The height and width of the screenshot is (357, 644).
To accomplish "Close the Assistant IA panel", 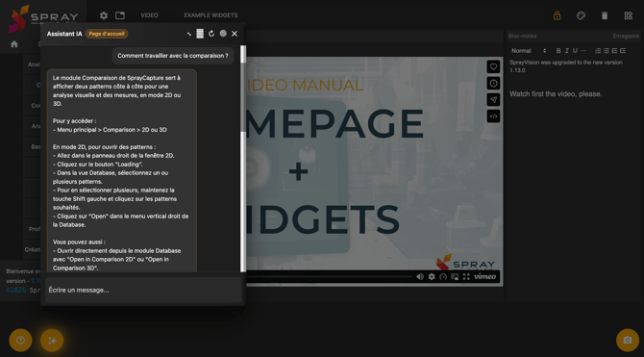I will coord(235,34).
